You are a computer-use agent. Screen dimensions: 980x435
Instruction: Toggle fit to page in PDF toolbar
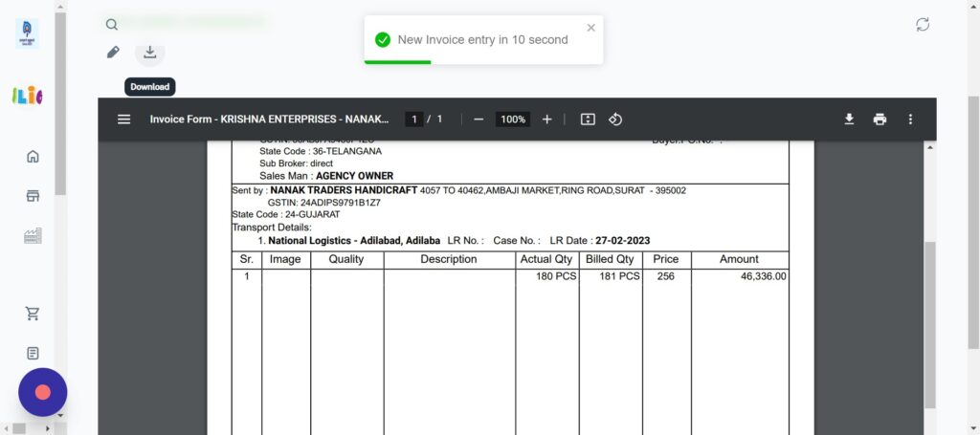tap(588, 120)
